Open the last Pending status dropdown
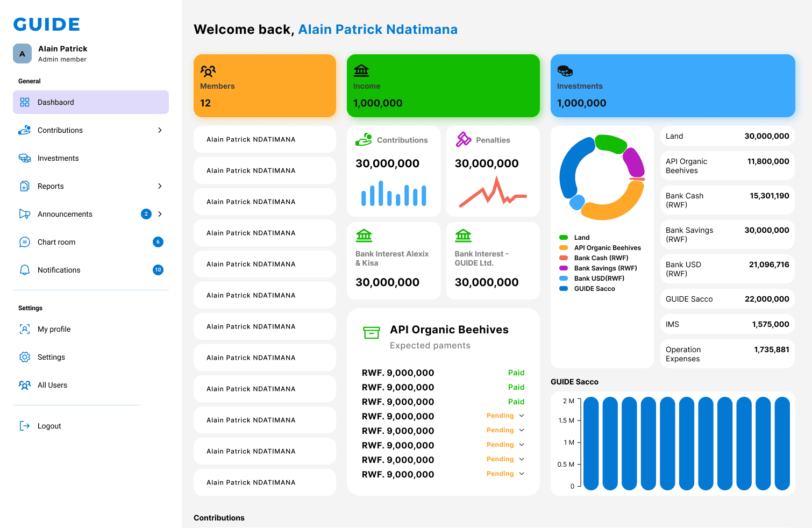 pyautogui.click(x=521, y=474)
